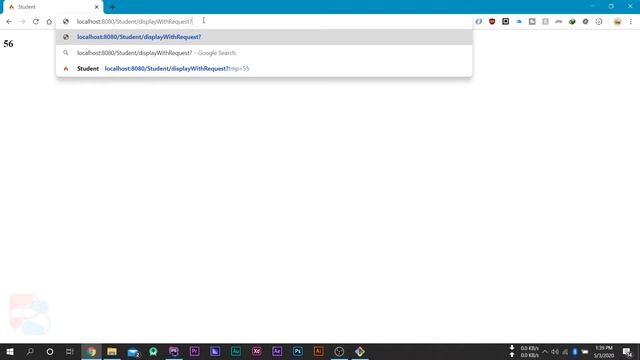The width and height of the screenshot is (640, 360).
Task: Launch Adobe Photoshop from taskbar
Action: 298,351
